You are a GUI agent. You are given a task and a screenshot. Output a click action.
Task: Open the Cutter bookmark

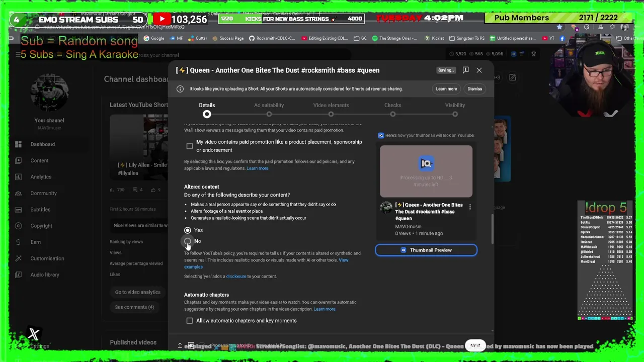pyautogui.click(x=197, y=38)
